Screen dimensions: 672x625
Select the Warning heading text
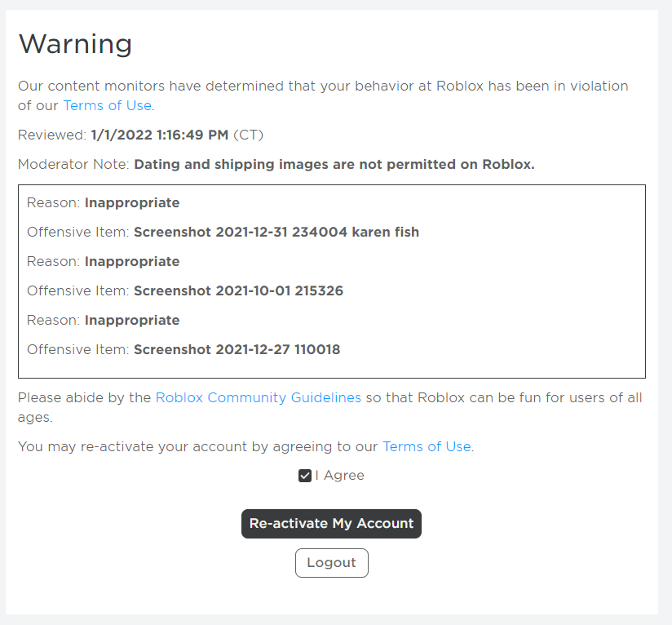tap(75, 44)
